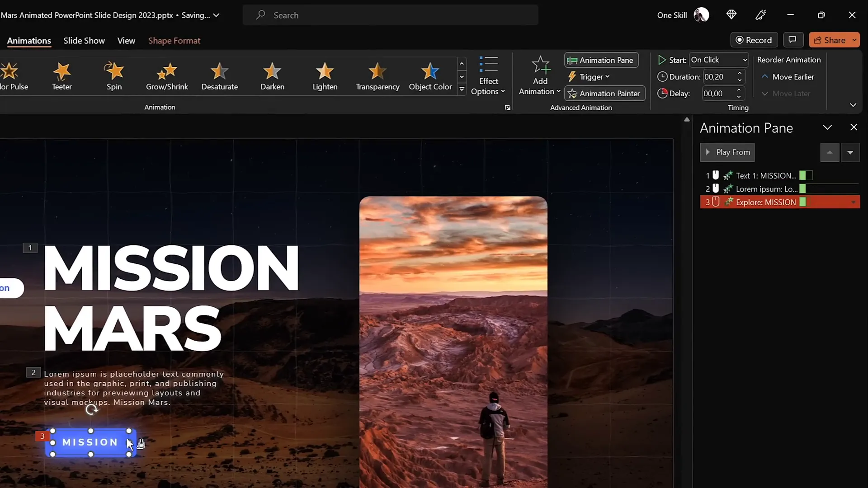This screenshot has width=868, height=488.
Task: Click the Share button
Action: pyautogui.click(x=829, y=40)
